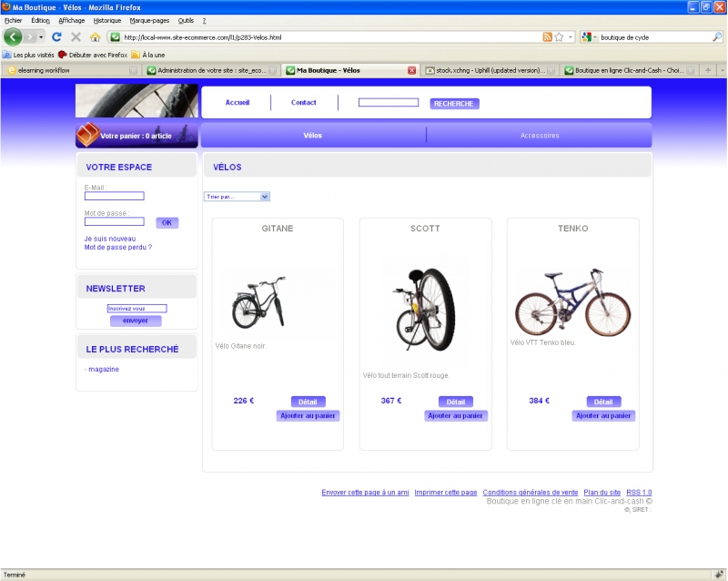Click the Gitane black bike thumbnail
Screen dimensions: 728x581
[259, 302]
